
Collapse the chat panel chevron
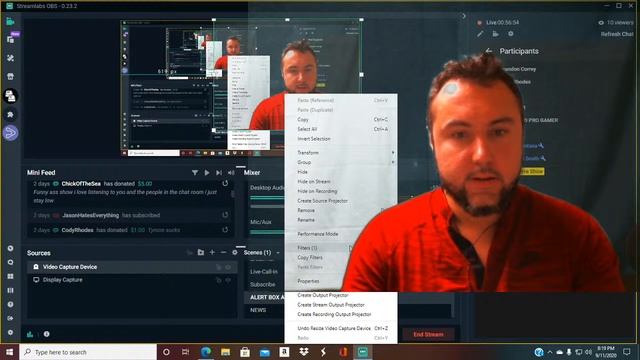pos(464,16)
